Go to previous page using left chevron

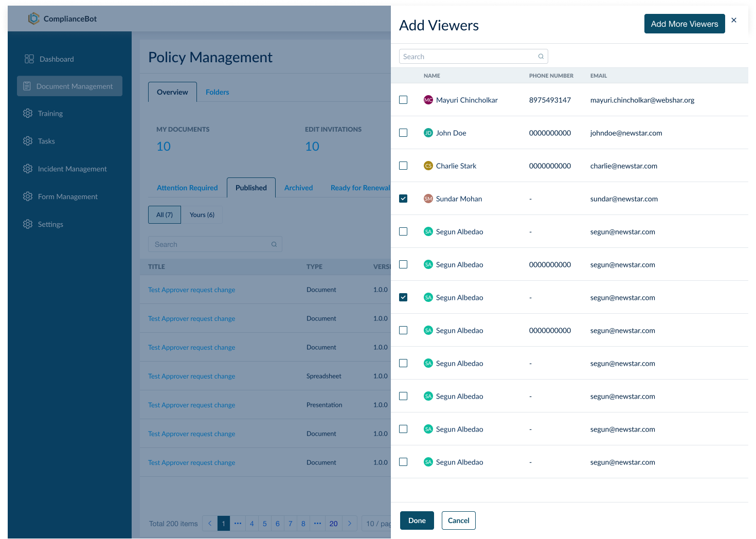click(210, 524)
